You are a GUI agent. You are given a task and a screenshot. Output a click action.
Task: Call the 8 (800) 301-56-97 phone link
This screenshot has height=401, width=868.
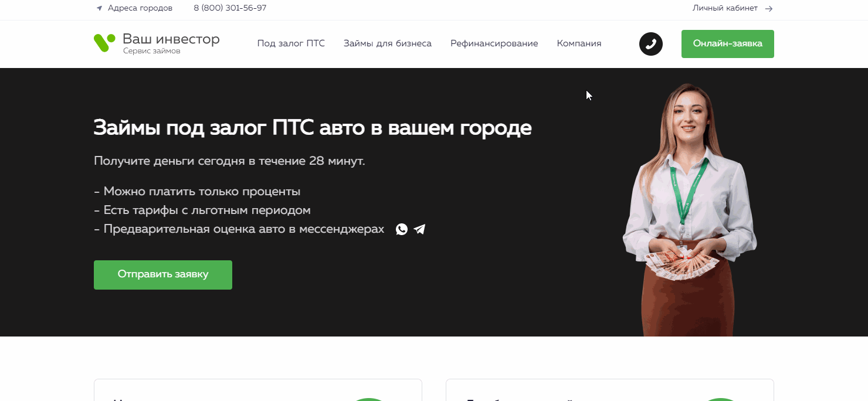[x=230, y=8]
